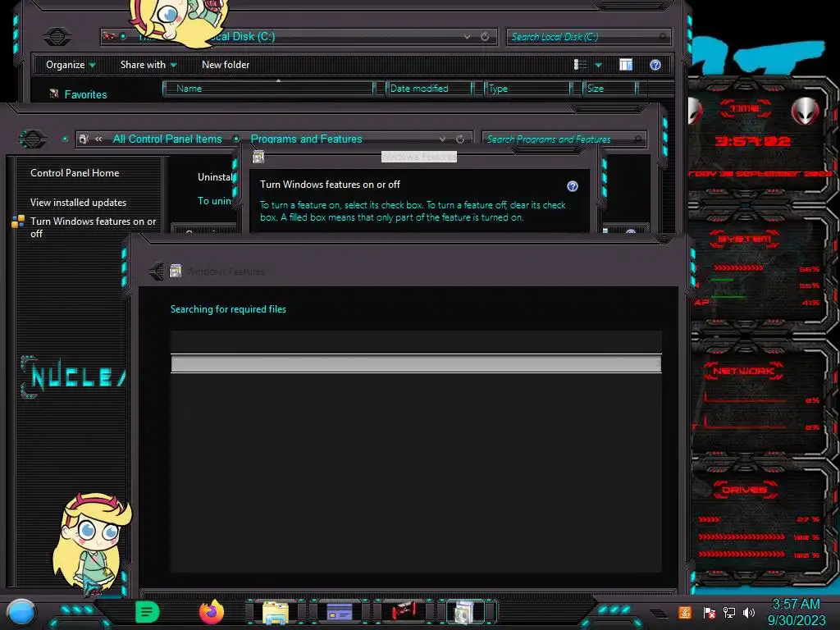Click shield icon beside Turn Windows features
This screenshot has height=630, width=840.
point(18,221)
